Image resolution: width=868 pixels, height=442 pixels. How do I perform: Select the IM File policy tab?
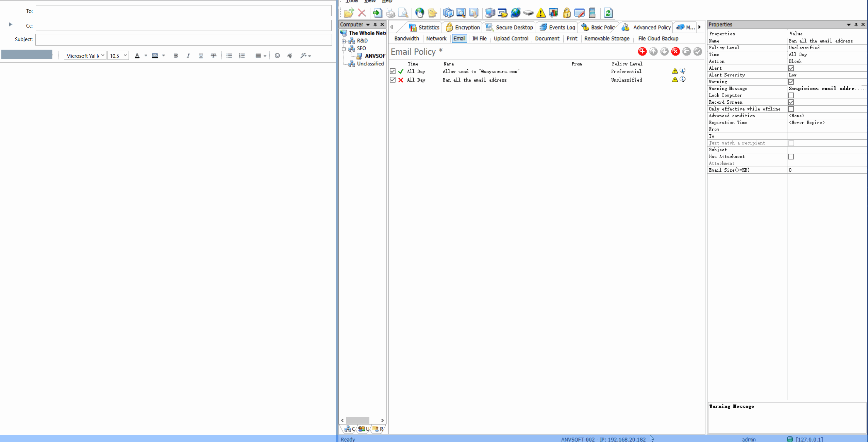pyautogui.click(x=479, y=38)
